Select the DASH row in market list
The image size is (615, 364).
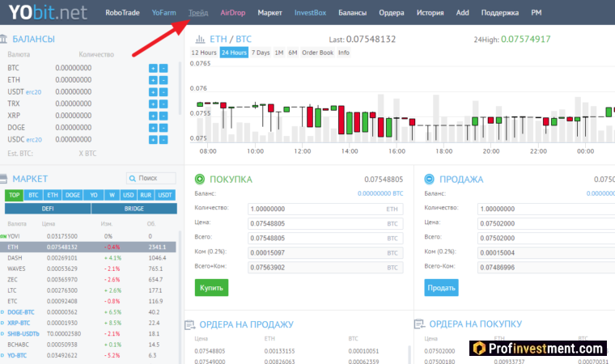[x=15, y=257]
